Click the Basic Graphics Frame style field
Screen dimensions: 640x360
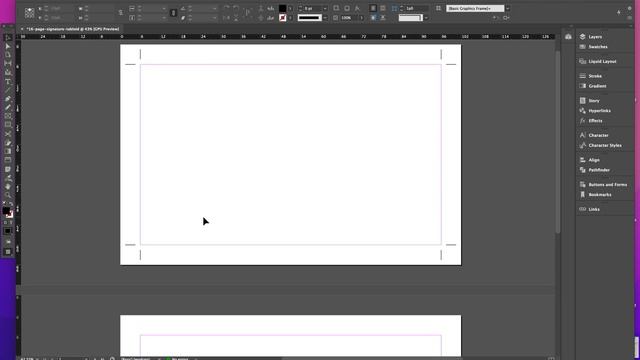tap(475, 8)
